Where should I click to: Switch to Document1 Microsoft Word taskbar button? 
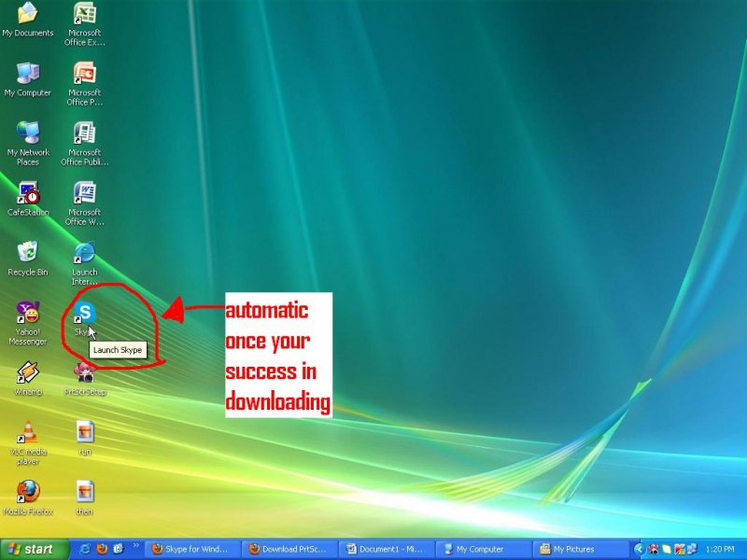tap(387, 549)
